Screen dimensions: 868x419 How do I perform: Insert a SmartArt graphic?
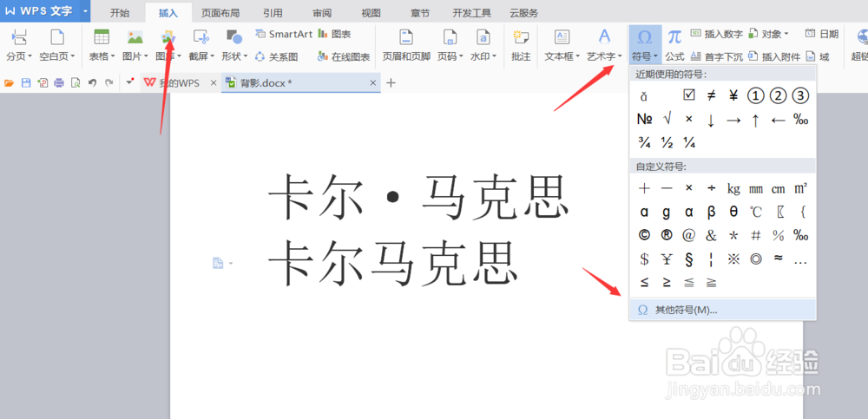284,35
